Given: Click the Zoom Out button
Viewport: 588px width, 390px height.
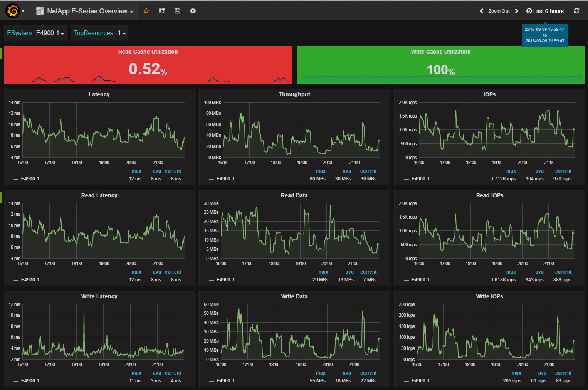Looking at the screenshot, I should coord(499,11).
